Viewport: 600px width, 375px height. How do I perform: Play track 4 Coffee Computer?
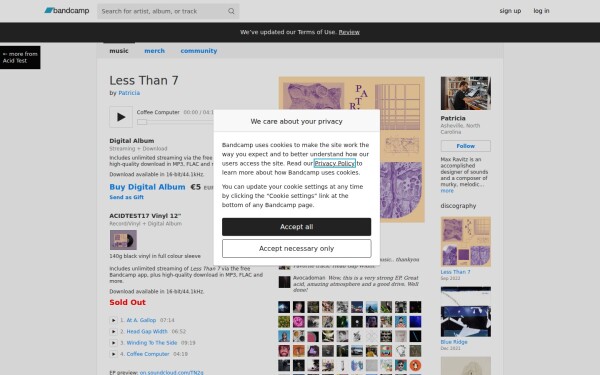(x=113, y=354)
